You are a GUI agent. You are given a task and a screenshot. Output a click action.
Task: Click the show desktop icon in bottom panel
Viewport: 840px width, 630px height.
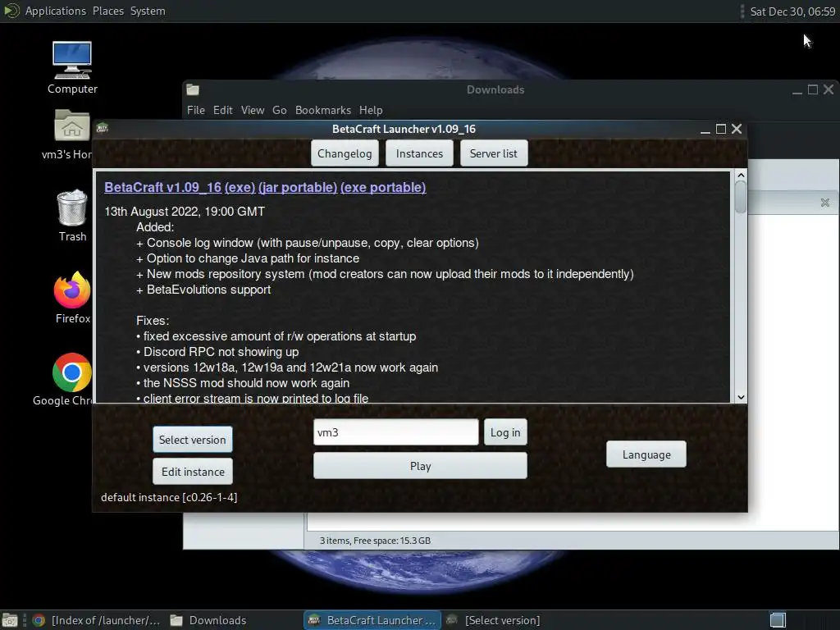click(10, 620)
